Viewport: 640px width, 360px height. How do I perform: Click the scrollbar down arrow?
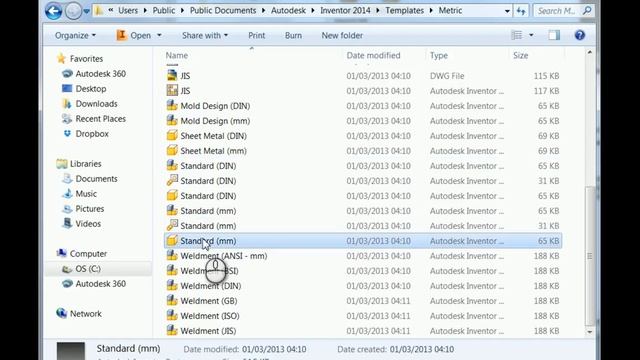pos(589,332)
